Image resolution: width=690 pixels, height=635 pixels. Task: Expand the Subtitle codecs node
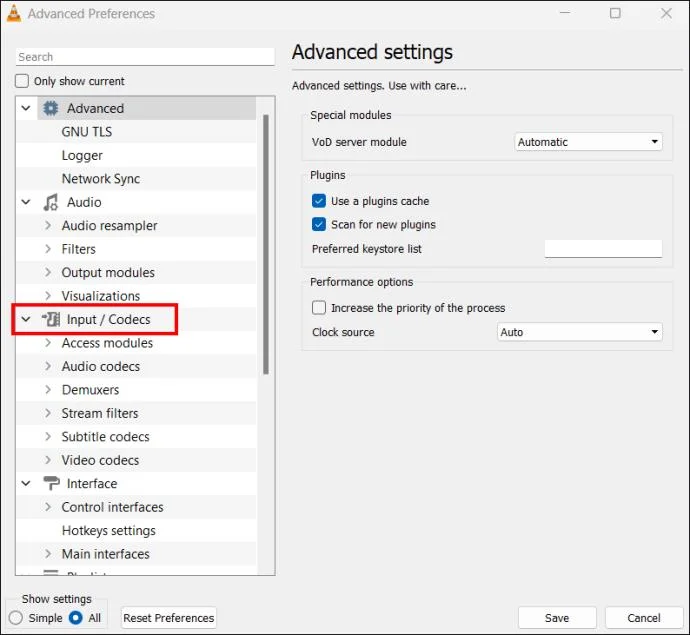click(x=48, y=437)
